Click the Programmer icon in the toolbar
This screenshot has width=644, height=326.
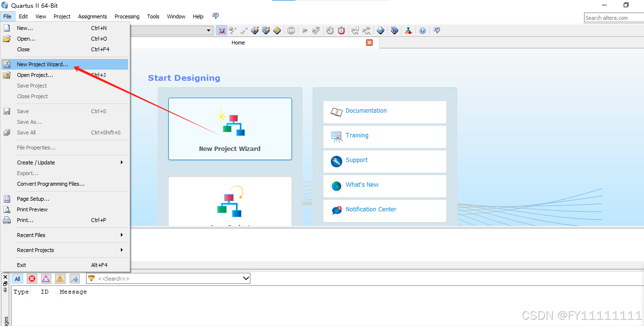click(x=395, y=30)
